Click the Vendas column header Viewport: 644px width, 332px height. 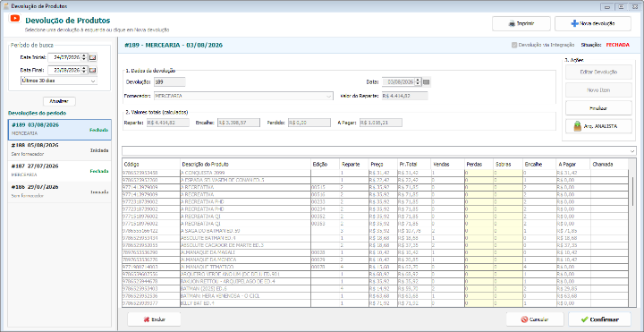(447, 164)
